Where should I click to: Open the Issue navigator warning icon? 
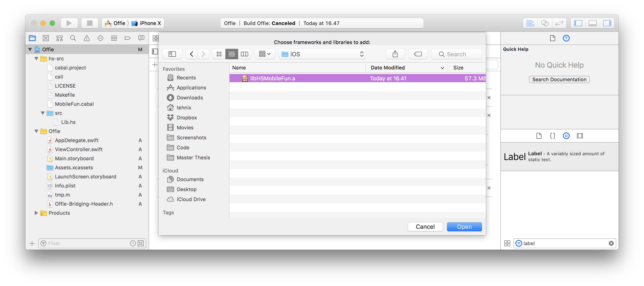click(x=87, y=38)
